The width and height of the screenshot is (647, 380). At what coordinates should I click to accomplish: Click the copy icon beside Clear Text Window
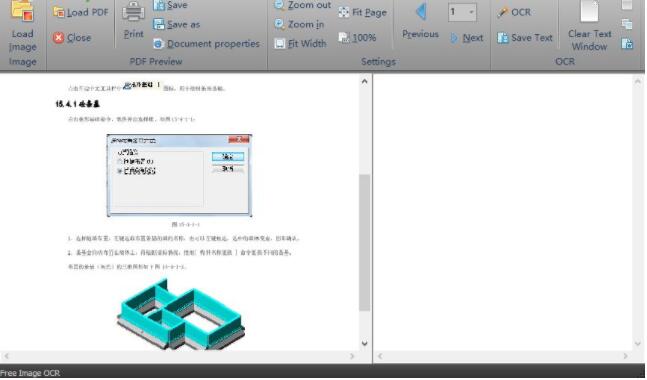[x=627, y=24]
